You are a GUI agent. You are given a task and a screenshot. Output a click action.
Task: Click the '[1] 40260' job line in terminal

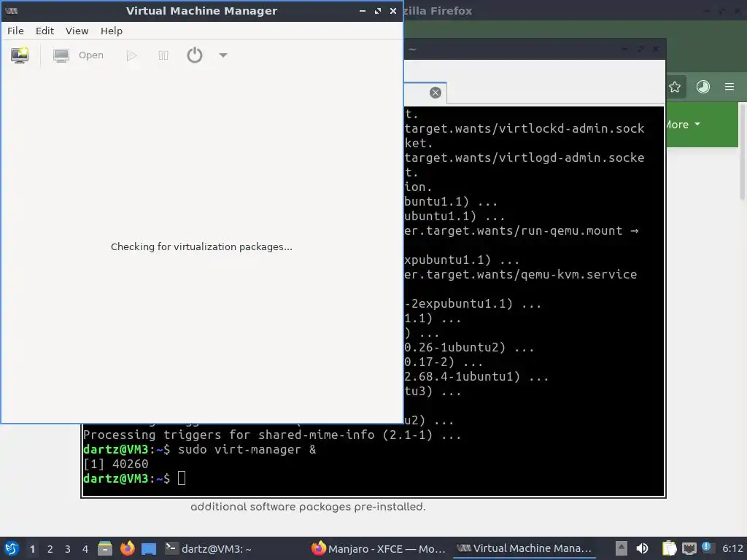click(116, 464)
